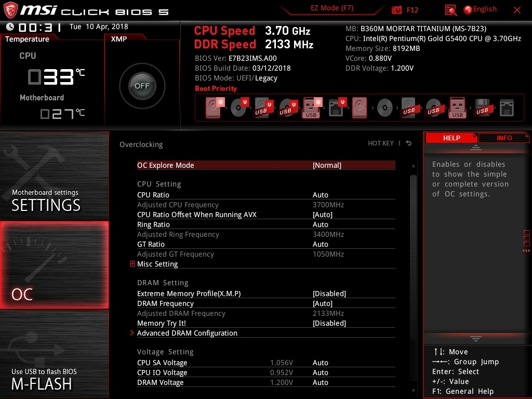Select the UEFI USB key boot icon
Screen dimensions: 532x399
point(312,108)
